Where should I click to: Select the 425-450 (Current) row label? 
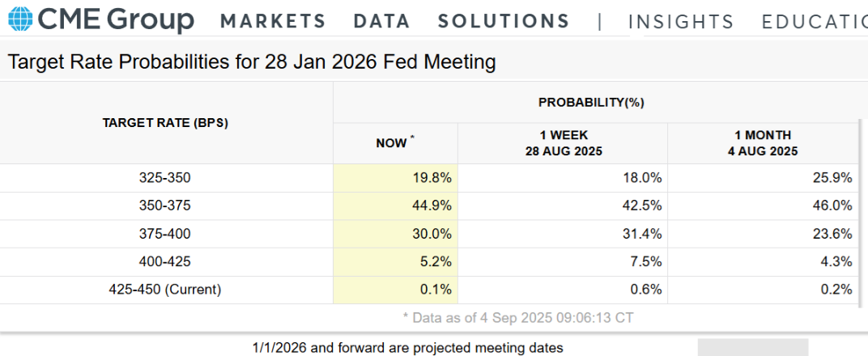point(165,290)
